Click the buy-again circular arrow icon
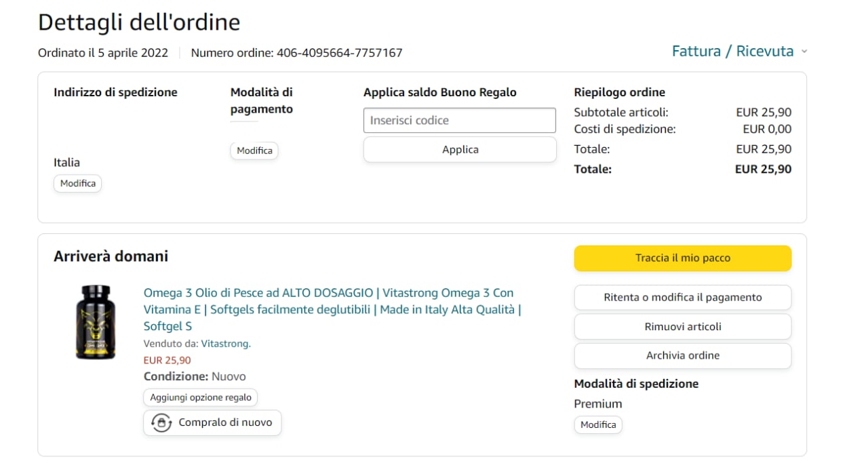Screen dimensions: 868x476 coord(161,422)
